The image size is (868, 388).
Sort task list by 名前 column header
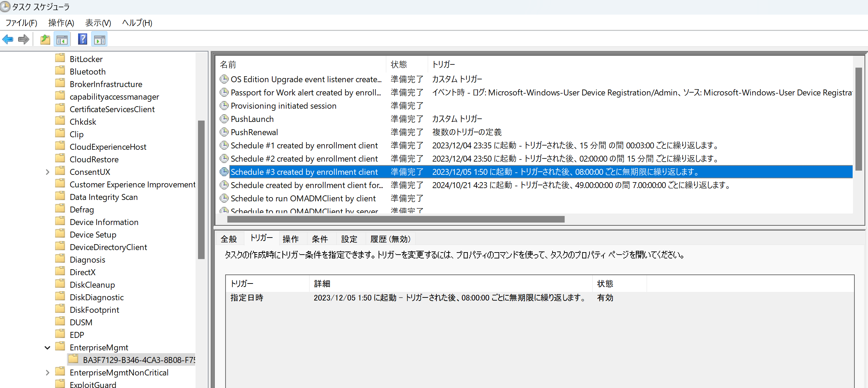pyautogui.click(x=301, y=64)
